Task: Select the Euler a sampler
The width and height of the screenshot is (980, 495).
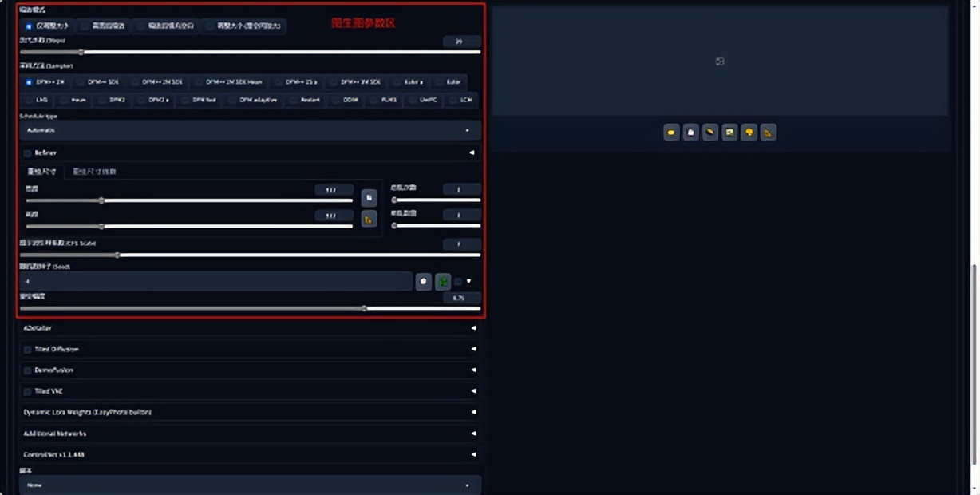Action: (408, 81)
